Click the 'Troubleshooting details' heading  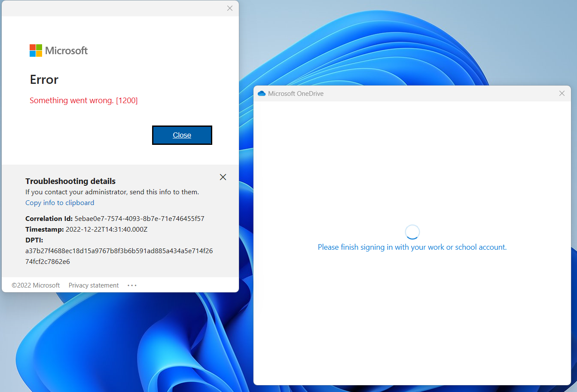coord(70,181)
